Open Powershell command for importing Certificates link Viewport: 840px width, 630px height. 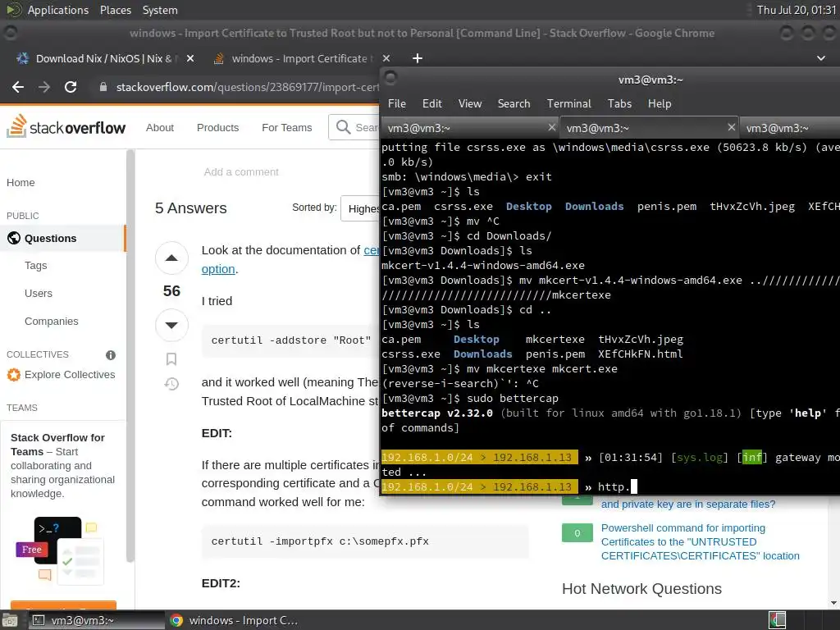pyautogui.click(x=700, y=541)
